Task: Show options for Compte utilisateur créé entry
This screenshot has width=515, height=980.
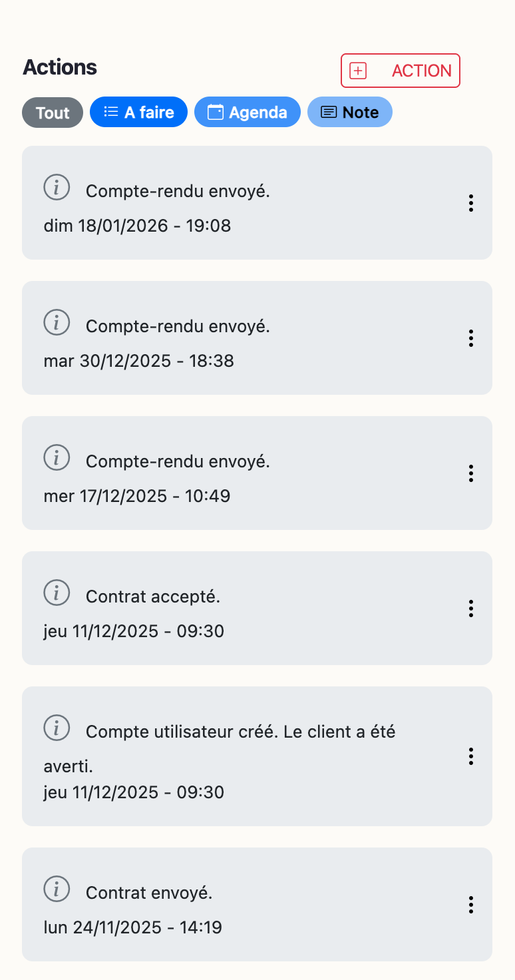Action: point(471,756)
